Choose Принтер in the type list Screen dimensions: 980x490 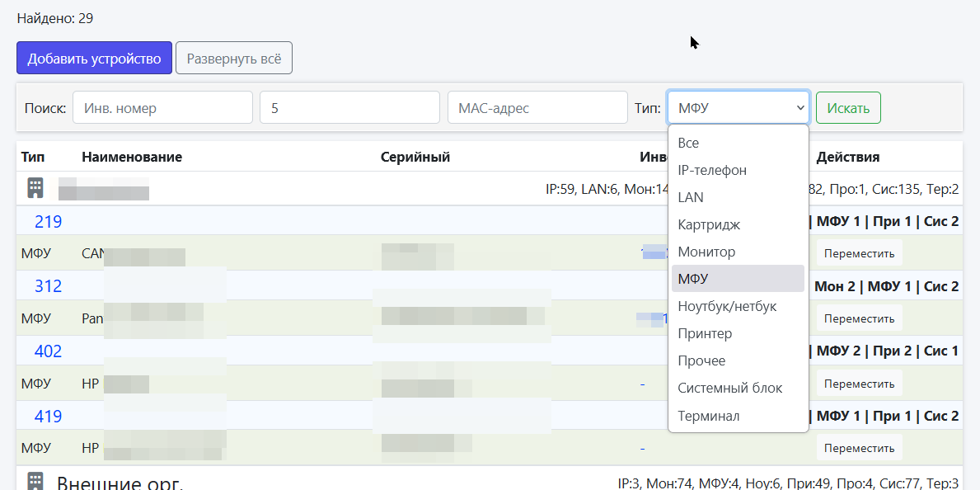739,333
